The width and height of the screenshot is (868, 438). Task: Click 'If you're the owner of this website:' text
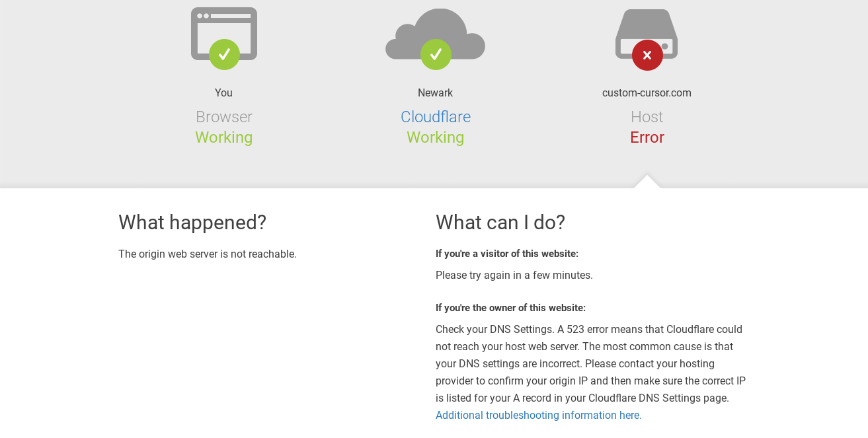(x=510, y=308)
